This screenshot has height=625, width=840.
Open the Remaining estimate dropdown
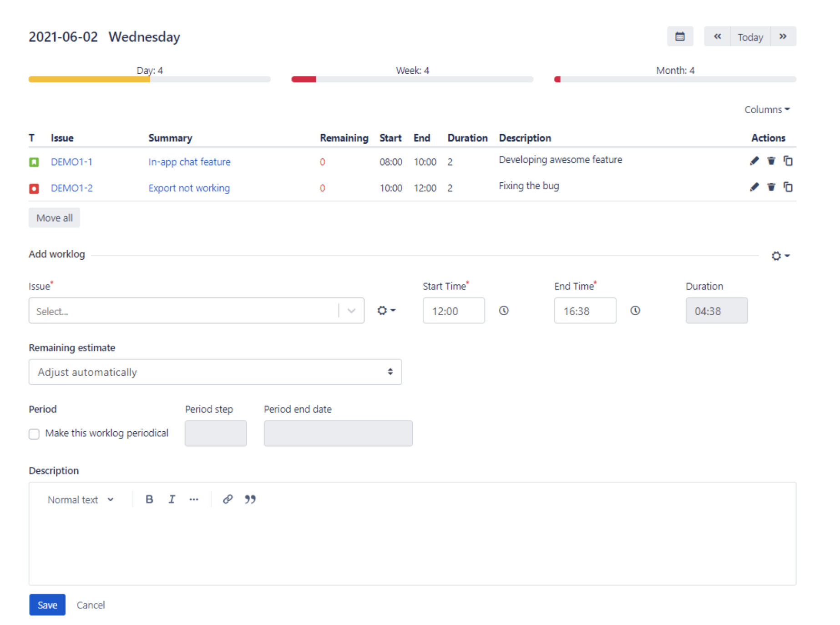(x=215, y=372)
